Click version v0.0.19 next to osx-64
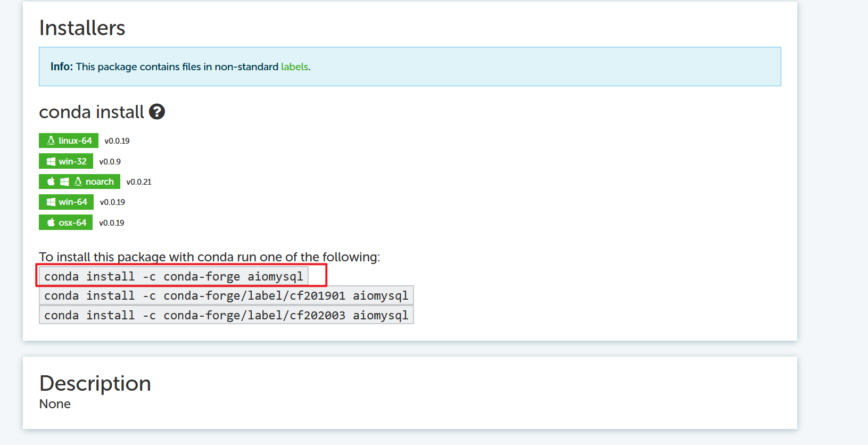This screenshot has height=445, width=868. 112,223
